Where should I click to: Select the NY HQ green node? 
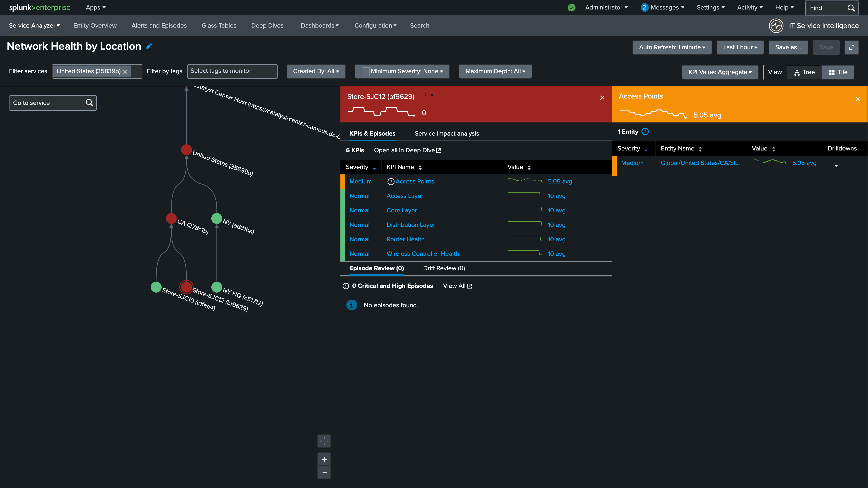[217, 287]
